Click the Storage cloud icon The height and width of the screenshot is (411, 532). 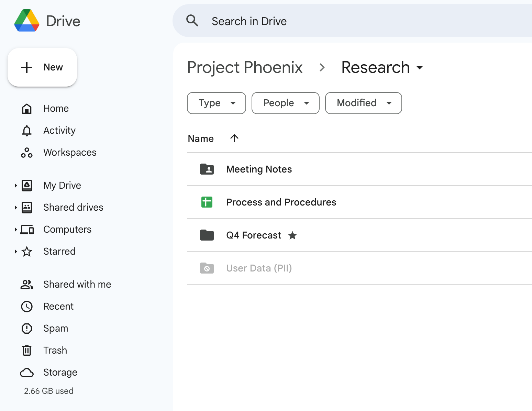pos(27,373)
